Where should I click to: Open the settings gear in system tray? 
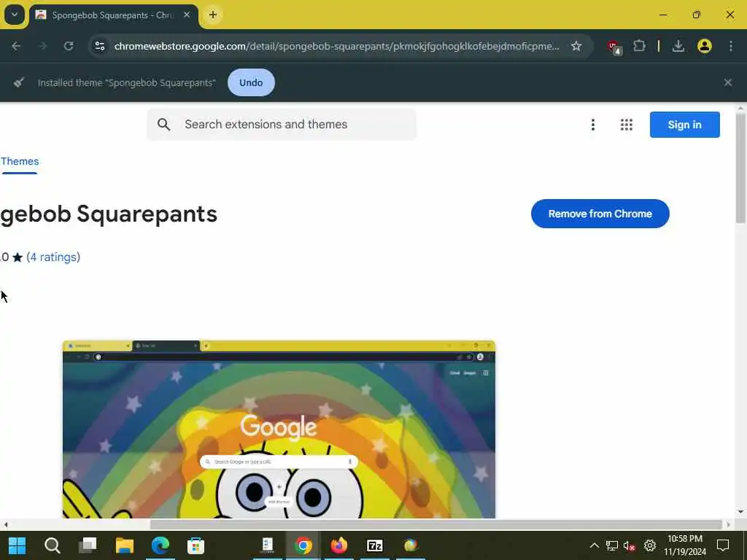[x=650, y=545]
